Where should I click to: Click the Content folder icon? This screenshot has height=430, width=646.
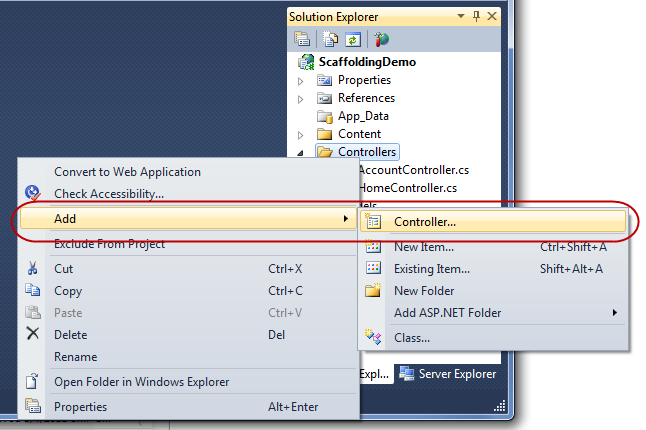click(324, 134)
